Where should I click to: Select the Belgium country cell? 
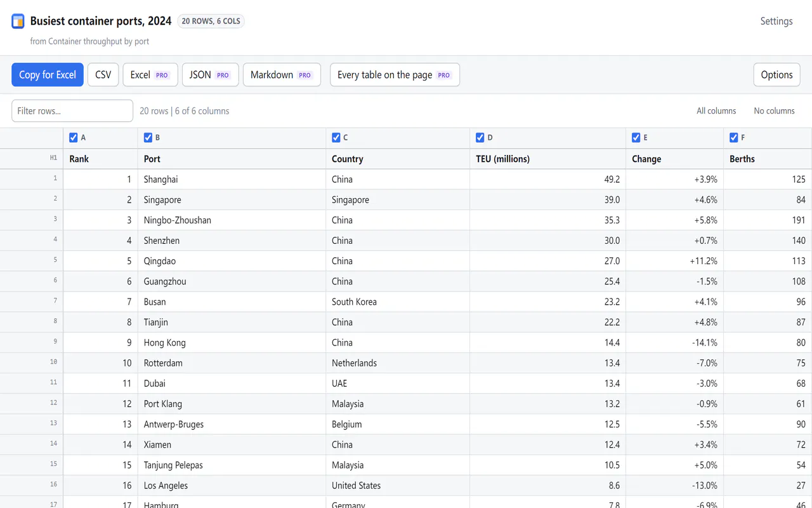[398, 424]
